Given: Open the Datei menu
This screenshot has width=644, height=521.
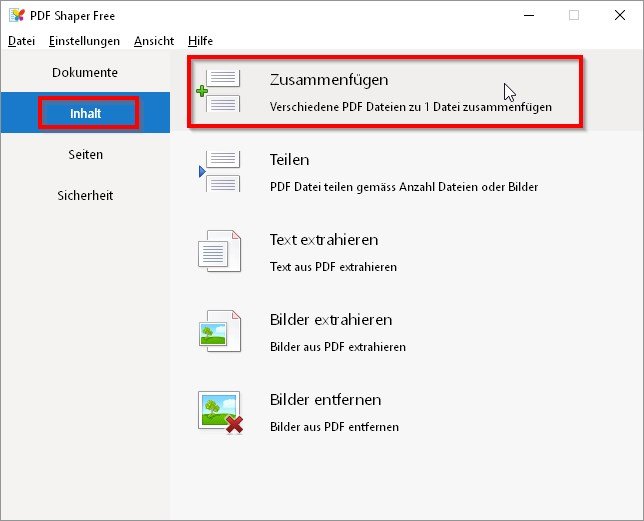Looking at the screenshot, I should [x=21, y=41].
